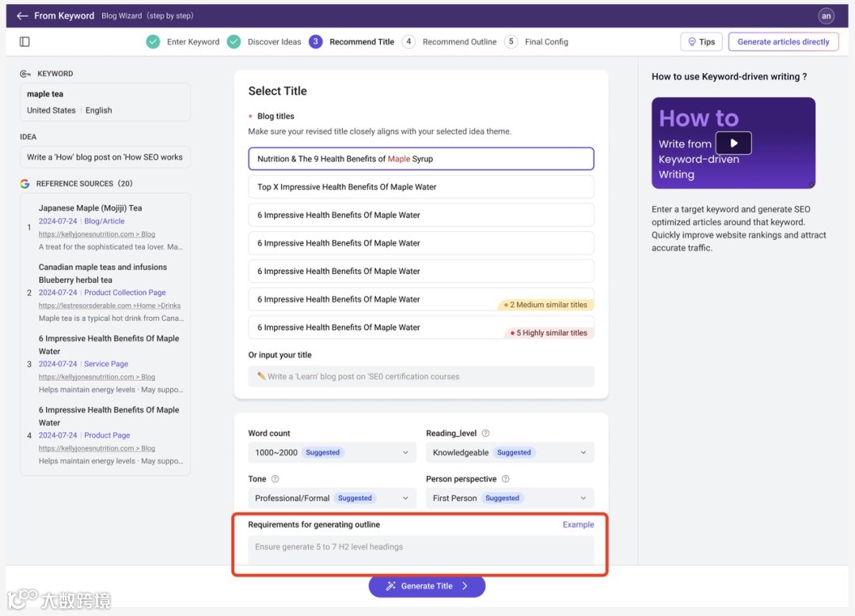Select title 'Top X Impressive Health Benefits Of Maple Water'
The height and width of the screenshot is (616, 855).
coord(421,187)
